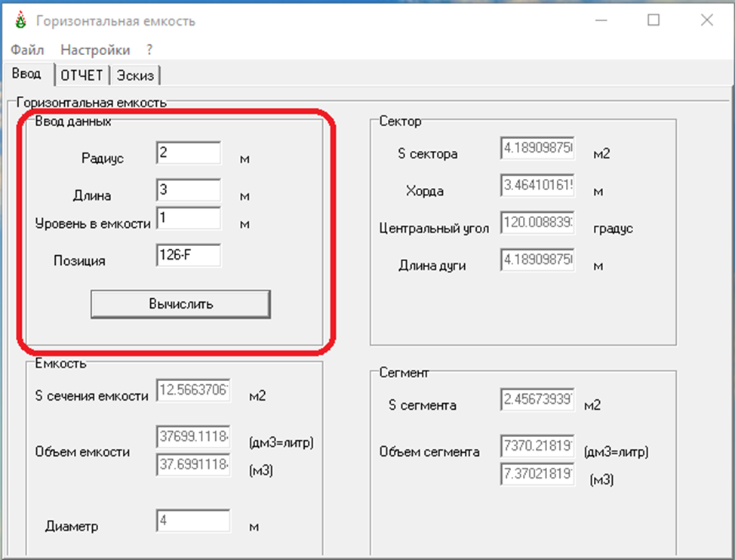Click Объем сегмента field showing 7370.21819
Viewport: 735px width, 560px height.
tap(537, 445)
